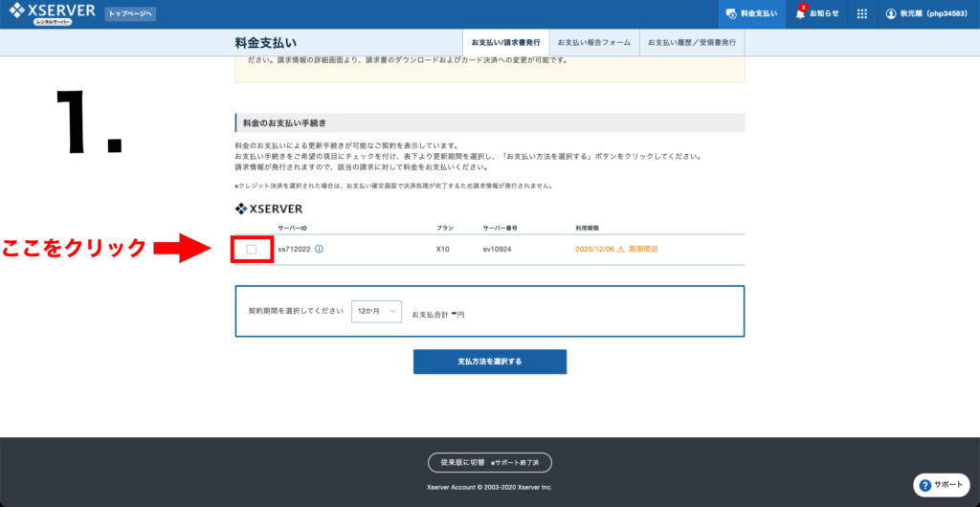Check the box for server xs712022
The width and height of the screenshot is (980, 507).
pyautogui.click(x=252, y=249)
